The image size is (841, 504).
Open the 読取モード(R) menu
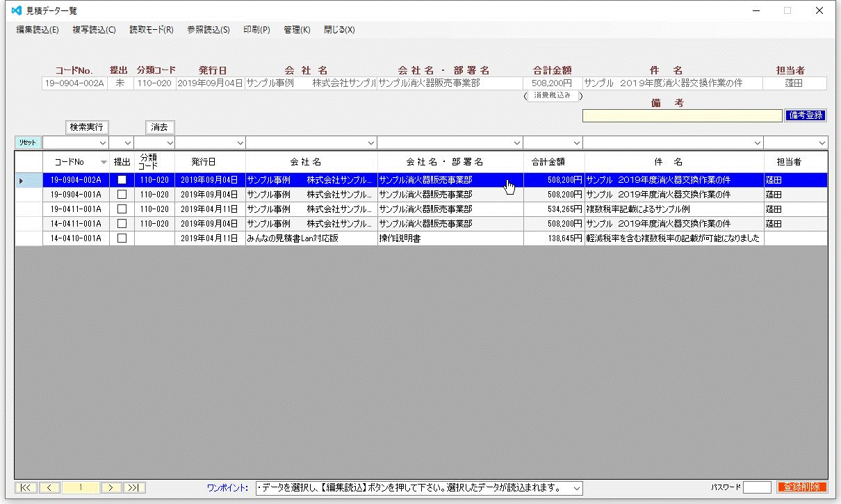(x=152, y=30)
